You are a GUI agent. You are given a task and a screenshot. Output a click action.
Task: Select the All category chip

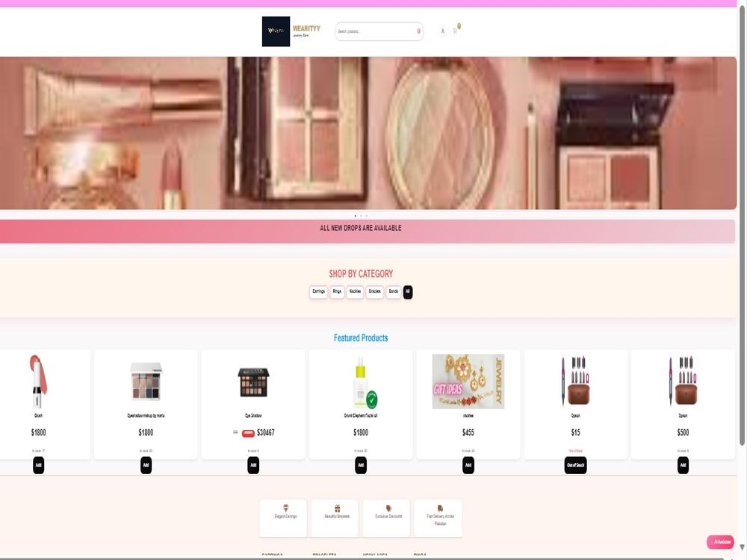click(x=408, y=291)
